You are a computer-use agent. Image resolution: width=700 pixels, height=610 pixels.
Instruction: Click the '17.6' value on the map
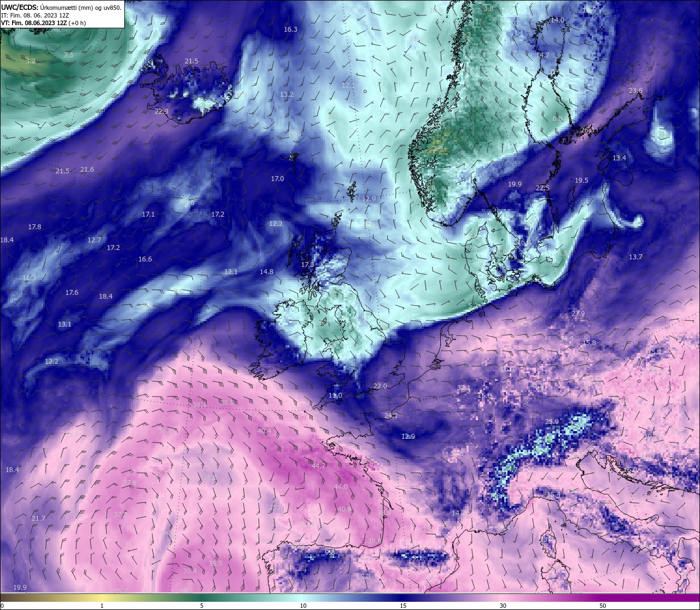click(x=72, y=293)
